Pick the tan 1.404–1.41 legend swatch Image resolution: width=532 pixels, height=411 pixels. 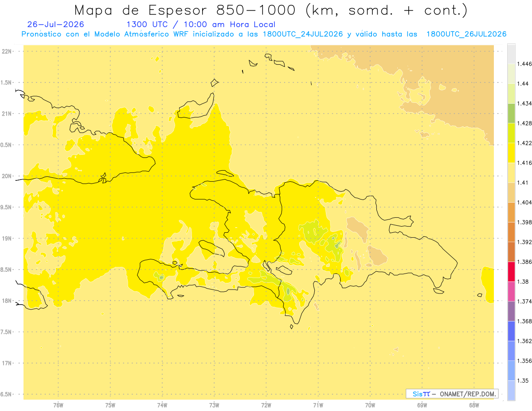point(511,192)
